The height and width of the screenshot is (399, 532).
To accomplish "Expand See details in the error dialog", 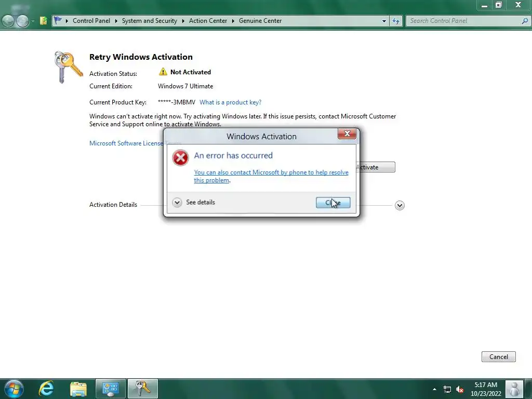I will [x=194, y=203].
